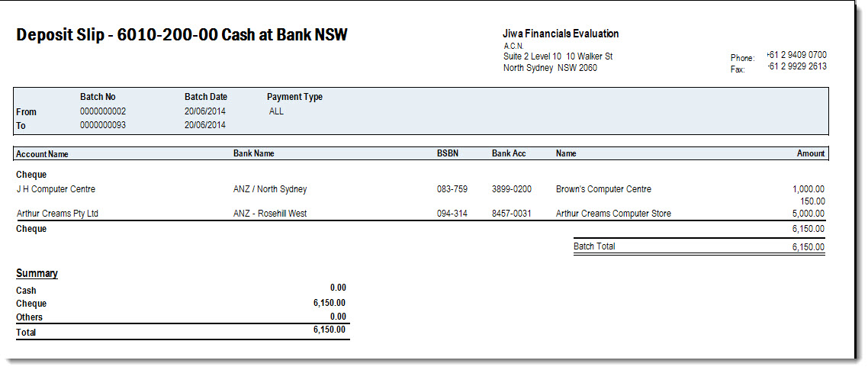Click the Batch Total label

[594, 246]
